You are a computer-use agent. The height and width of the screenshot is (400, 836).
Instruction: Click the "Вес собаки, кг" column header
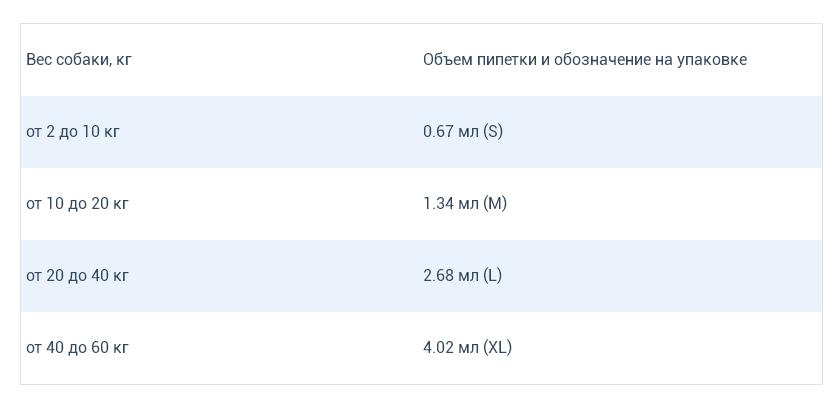pos(79,60)
